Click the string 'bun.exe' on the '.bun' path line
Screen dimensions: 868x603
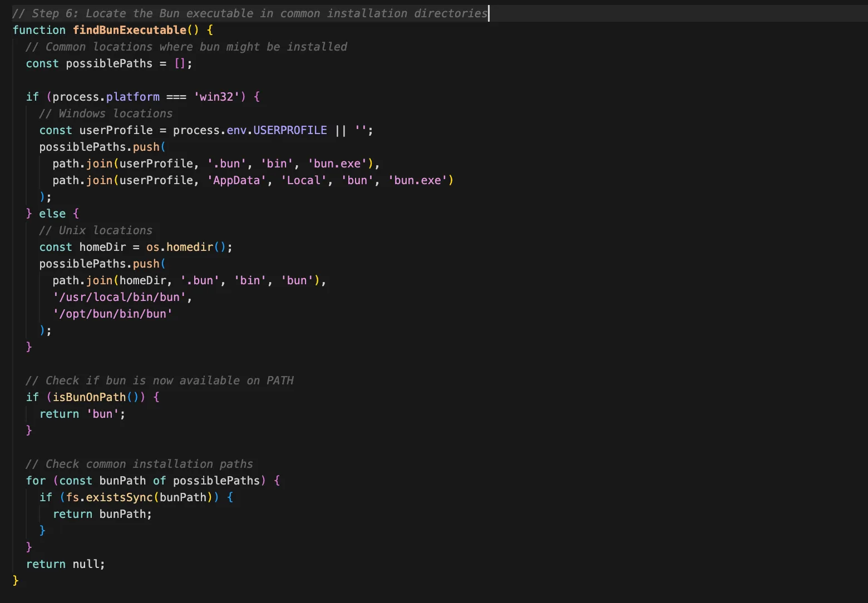click(337, 164)
